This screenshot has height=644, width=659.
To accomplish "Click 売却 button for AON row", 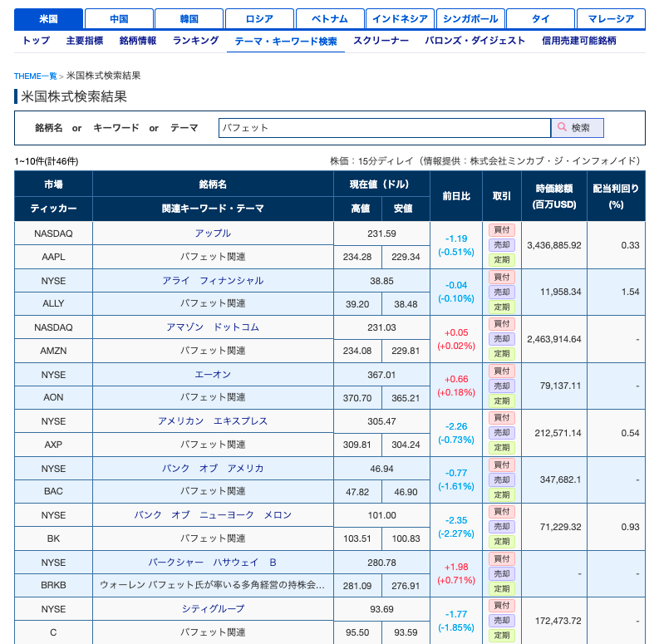I will [502, 386].
